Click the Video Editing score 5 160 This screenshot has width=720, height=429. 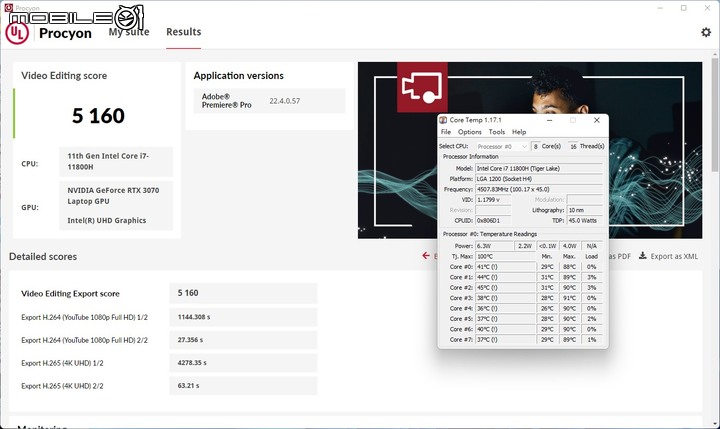(98, 116)
